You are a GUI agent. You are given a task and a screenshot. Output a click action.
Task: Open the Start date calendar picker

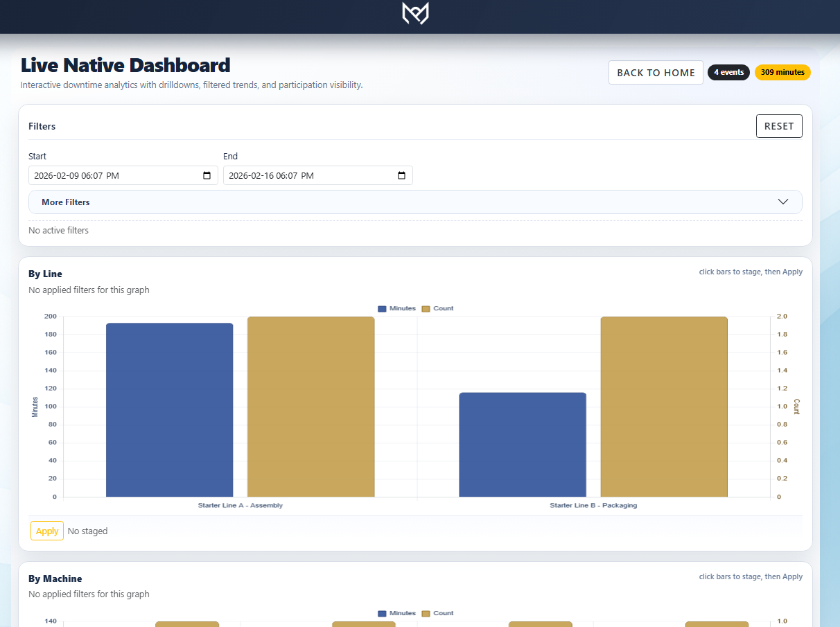(206, 175)
